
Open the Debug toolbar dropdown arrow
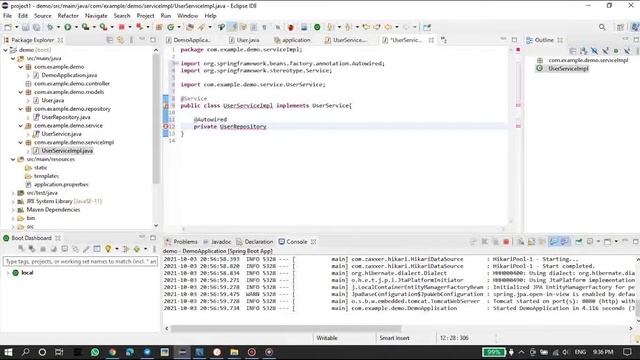pyautogui.click(x=58, y=27)
